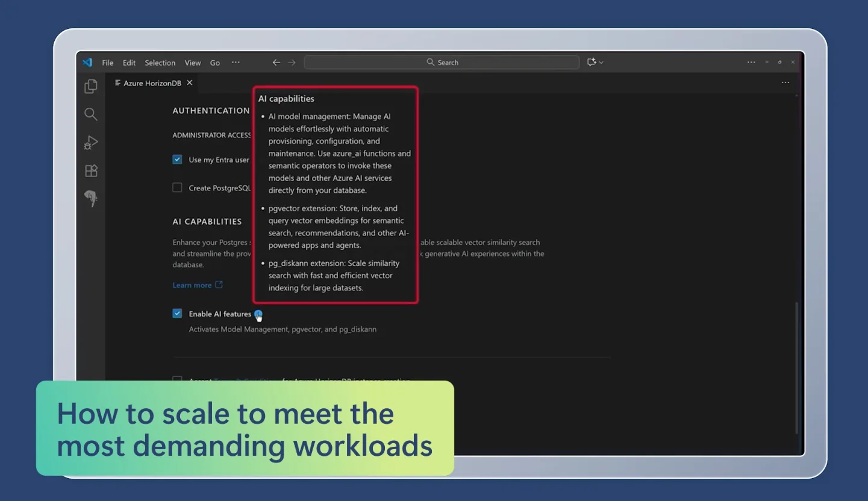Disable the Enable AI features checkbox

[x=177, y=313]
